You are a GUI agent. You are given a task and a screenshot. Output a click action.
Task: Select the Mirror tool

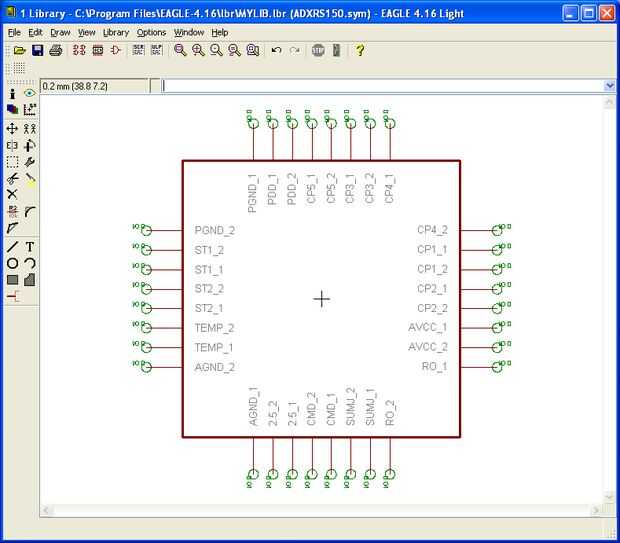click(x=12, y=146)
